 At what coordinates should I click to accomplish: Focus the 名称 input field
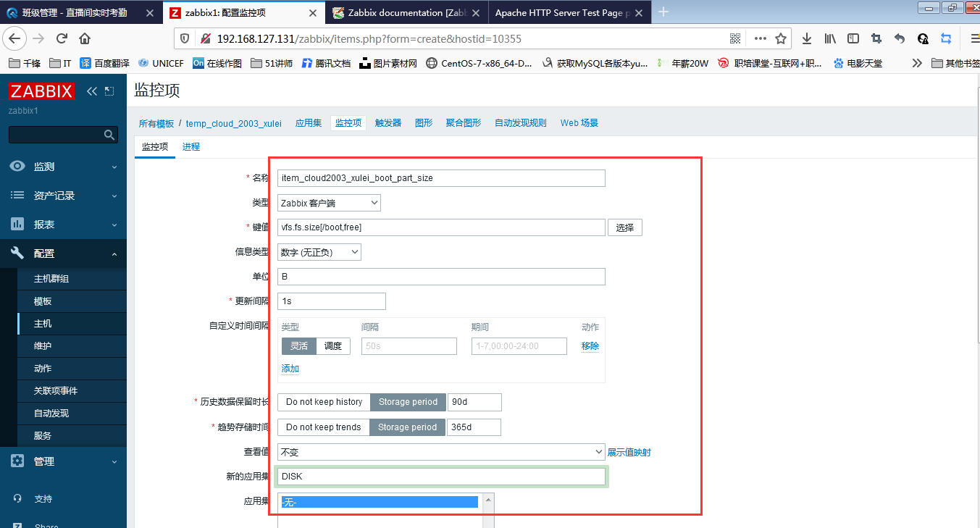point(441,178)
